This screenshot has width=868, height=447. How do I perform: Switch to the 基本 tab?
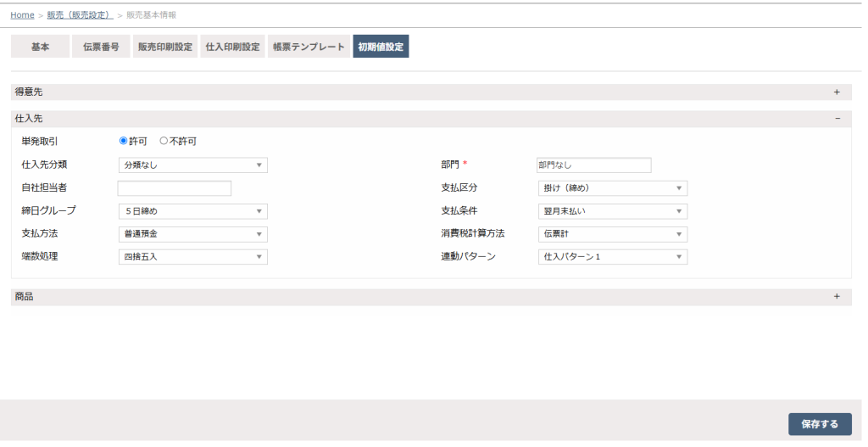point(40,47)
